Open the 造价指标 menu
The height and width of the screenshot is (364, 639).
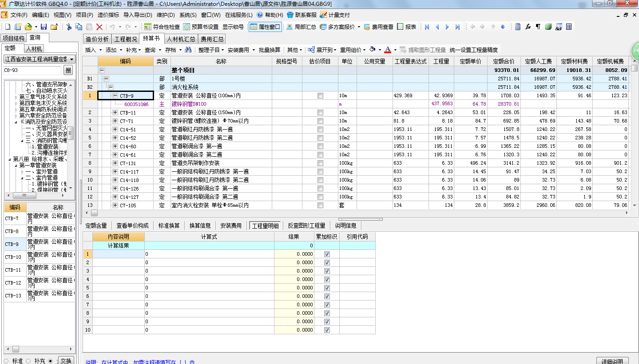point(108,15)
